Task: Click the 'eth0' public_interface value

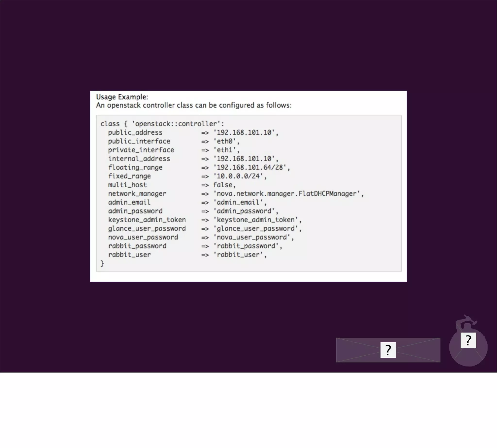Action: coord(226,141)
